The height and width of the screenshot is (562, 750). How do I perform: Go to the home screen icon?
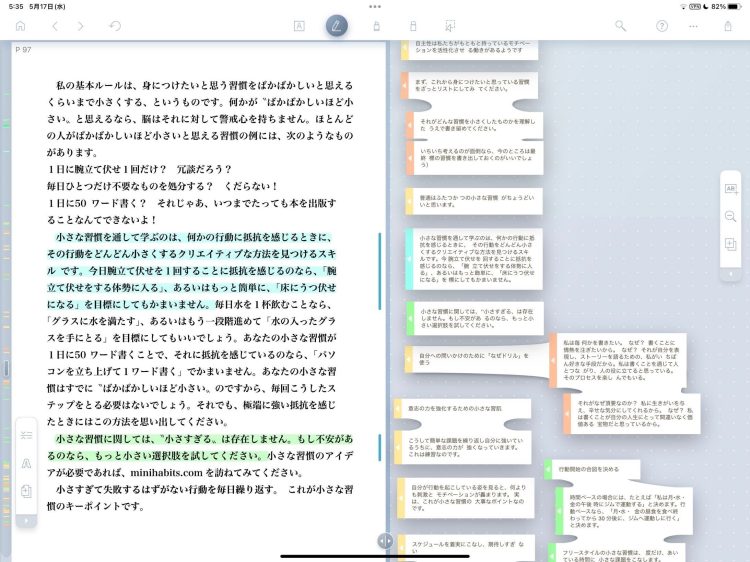coord(21,26)
